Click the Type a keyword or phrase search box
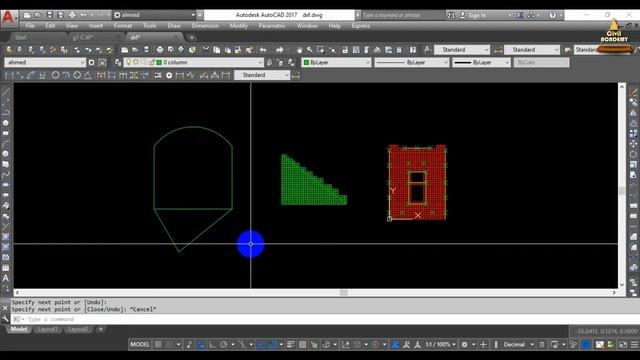Viewport: 640px width, 360px height. (402, 15)
